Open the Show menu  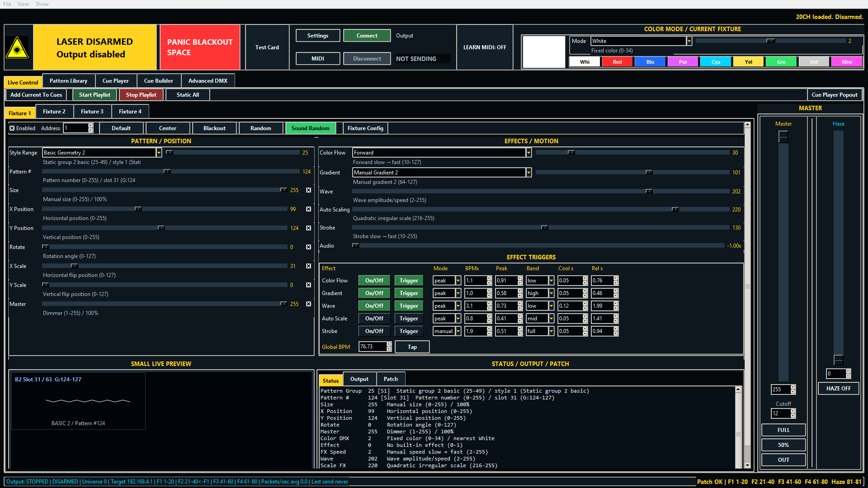pyautogui.click(x=42, y=4)
